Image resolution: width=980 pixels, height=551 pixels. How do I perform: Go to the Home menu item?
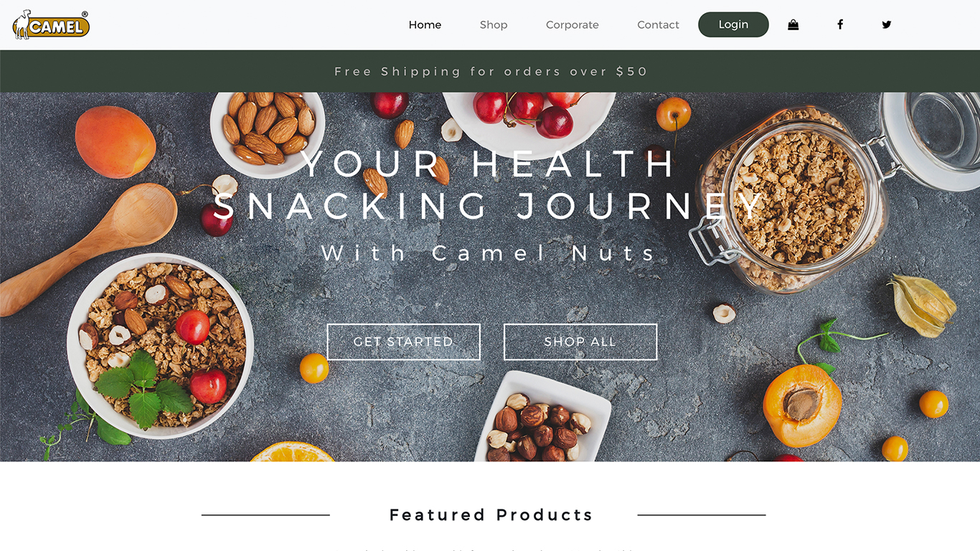[425, 24]
